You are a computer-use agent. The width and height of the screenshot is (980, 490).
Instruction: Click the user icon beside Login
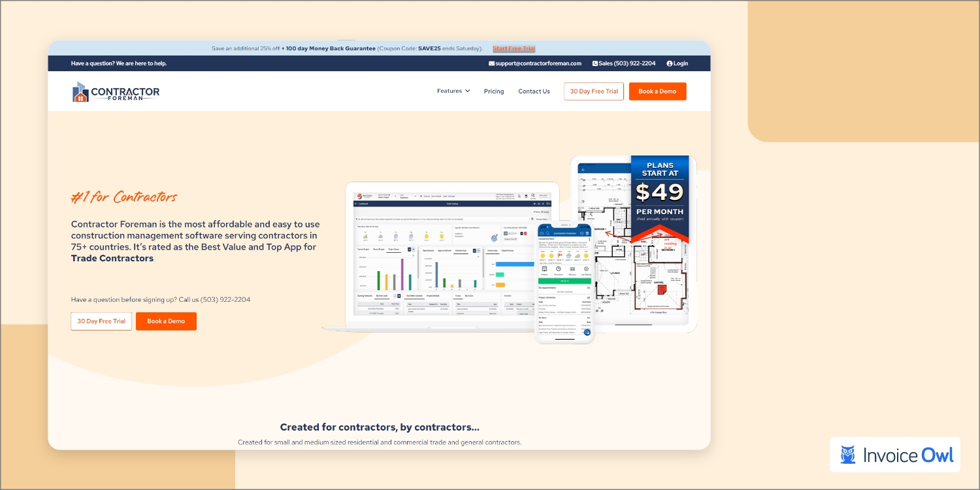tap(670, 63)
